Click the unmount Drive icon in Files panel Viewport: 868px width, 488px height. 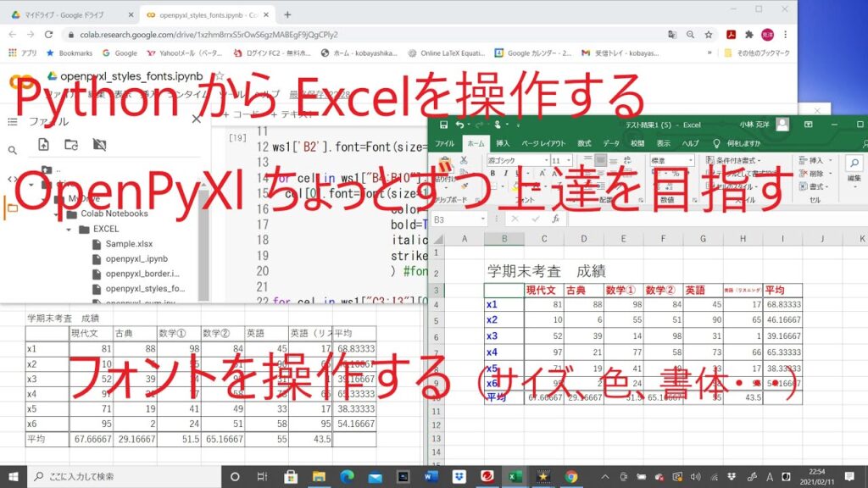(x=99, y=145)
